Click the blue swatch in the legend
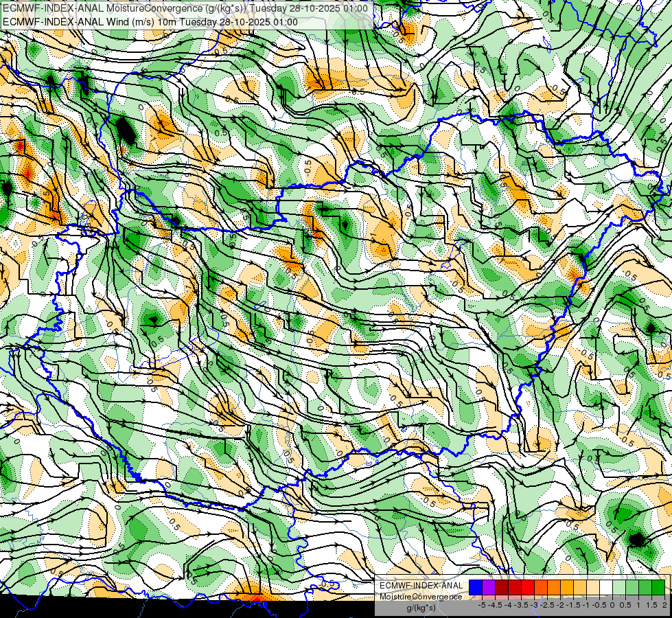 pos(476,587)
